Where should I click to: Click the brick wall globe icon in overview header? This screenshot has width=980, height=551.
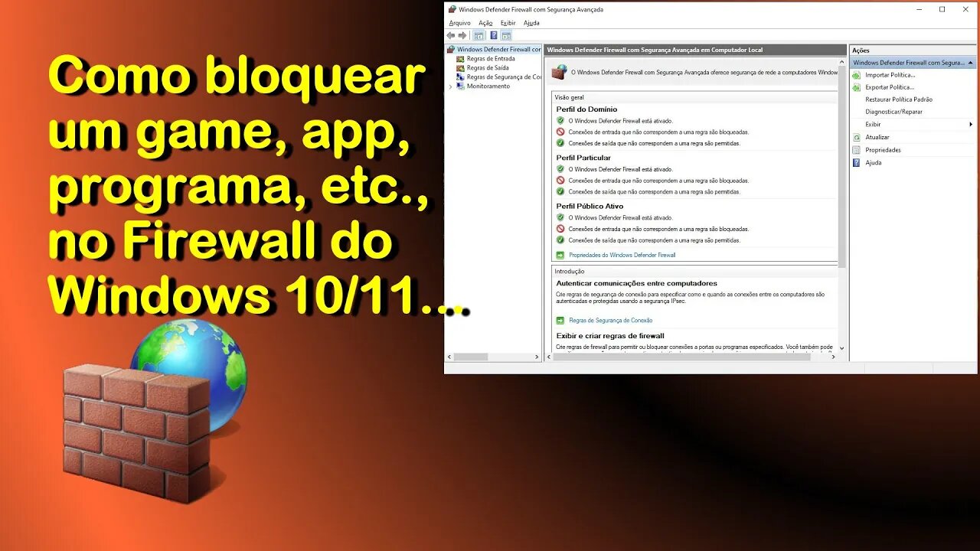click(x=560, y=72)
